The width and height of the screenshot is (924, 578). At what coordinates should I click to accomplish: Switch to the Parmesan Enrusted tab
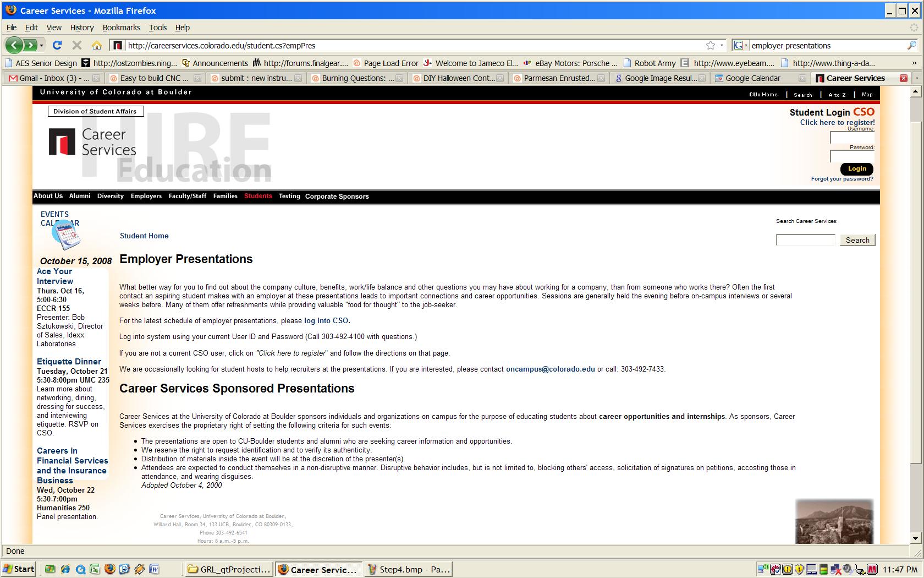point(559,78)
